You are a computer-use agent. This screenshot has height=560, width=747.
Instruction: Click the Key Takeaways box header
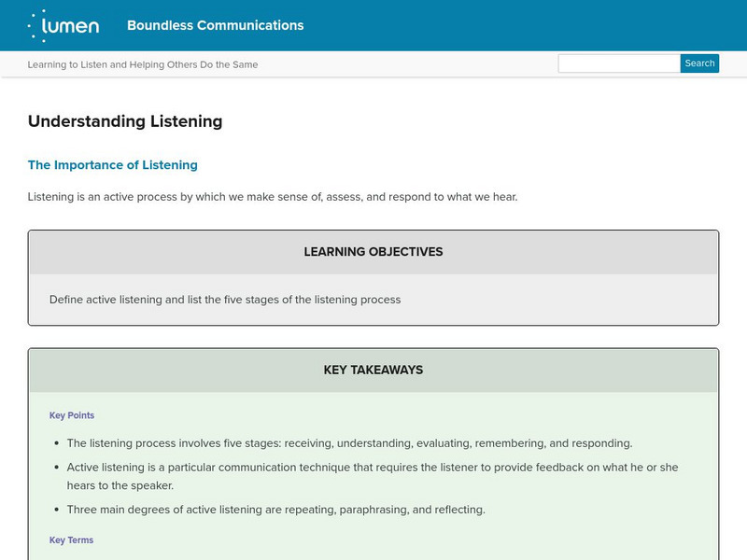point(373,370)
